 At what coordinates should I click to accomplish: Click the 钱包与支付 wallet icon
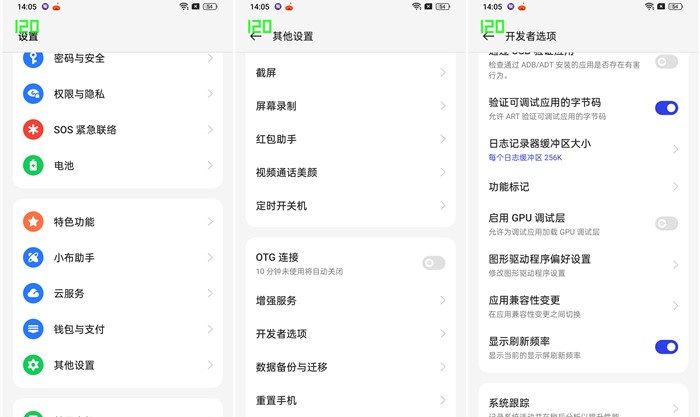click(34, 329)
